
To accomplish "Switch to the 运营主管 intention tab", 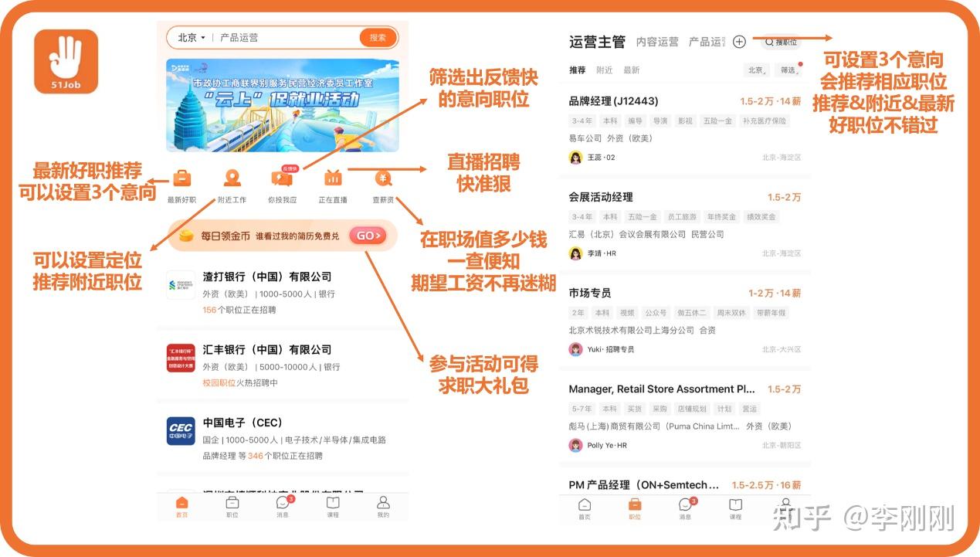I will 597,42.
